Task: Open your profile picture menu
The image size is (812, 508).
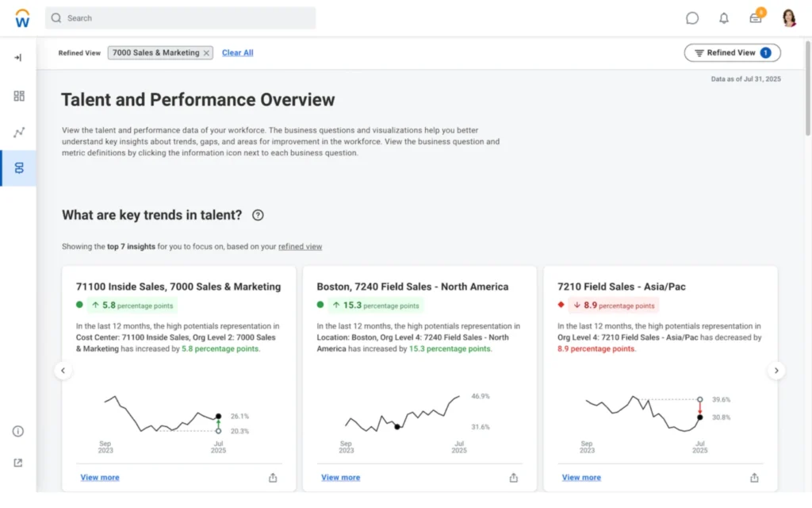Action: 789,17
